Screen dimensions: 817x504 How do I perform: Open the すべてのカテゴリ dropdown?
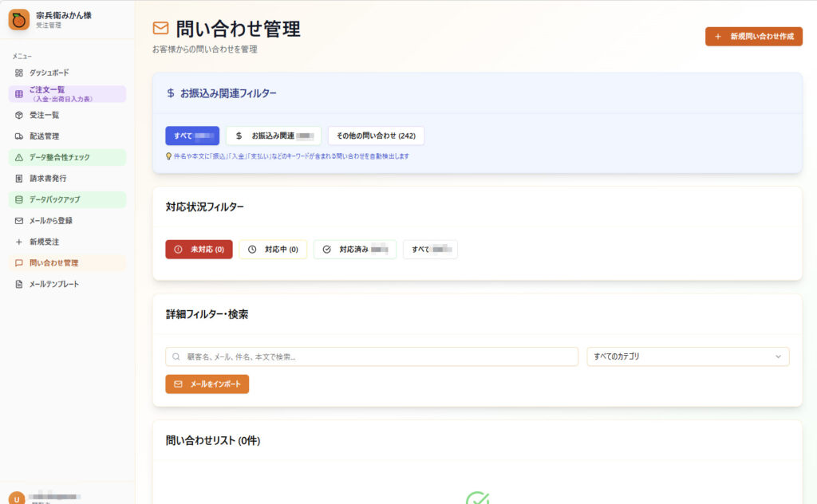pos(687,356)
